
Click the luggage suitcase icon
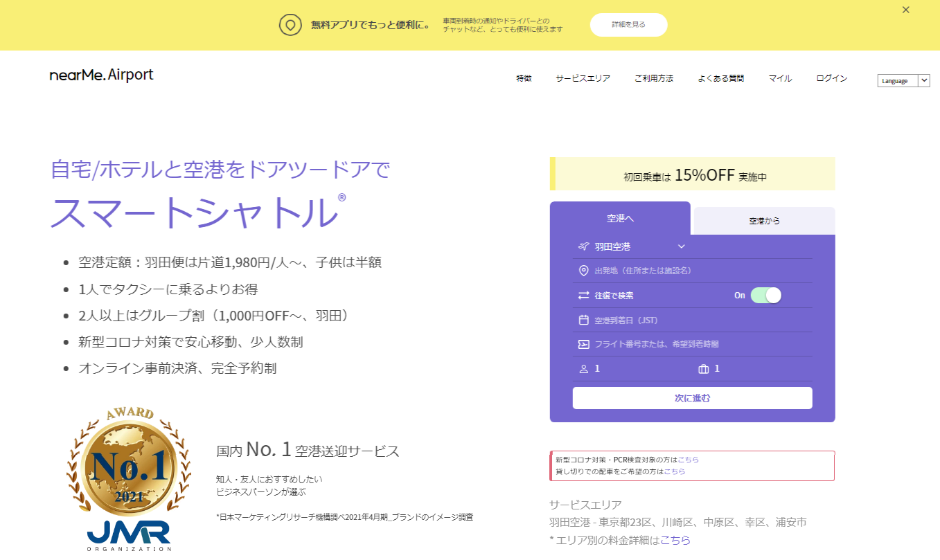click(x=704, y=369)
